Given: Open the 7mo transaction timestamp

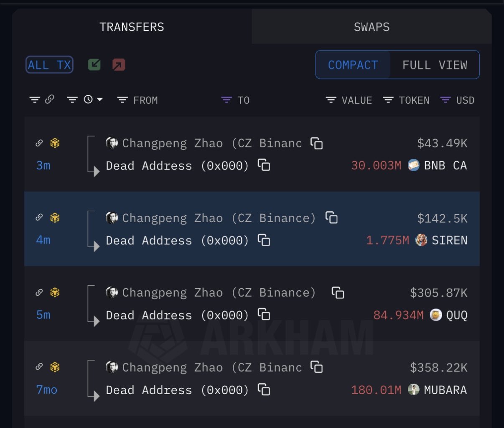Looking at the screenshot, I should 46,390.
